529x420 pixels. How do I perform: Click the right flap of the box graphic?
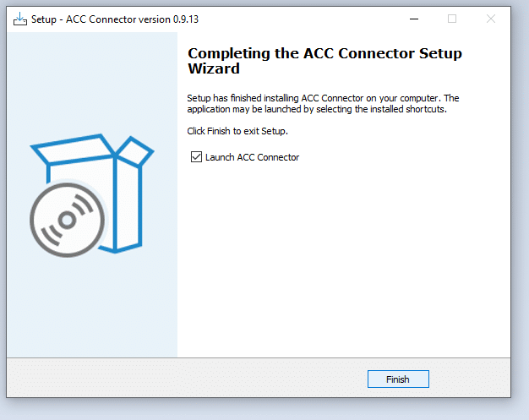tap(135, 151)
